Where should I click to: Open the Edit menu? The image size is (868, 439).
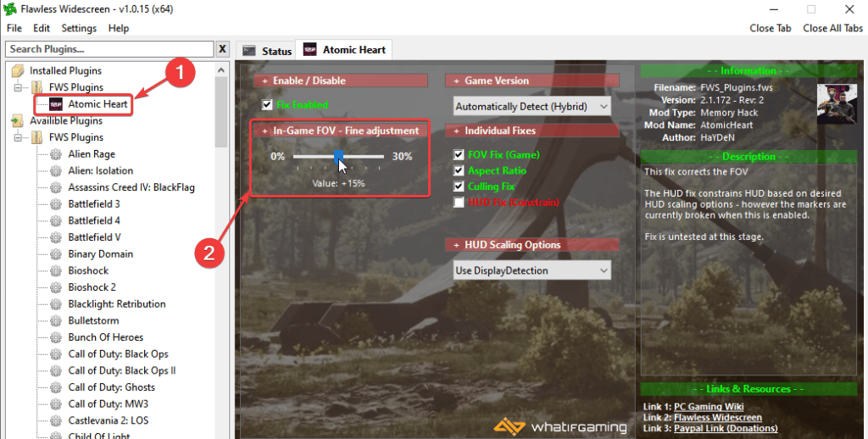[x=42, y=28]
